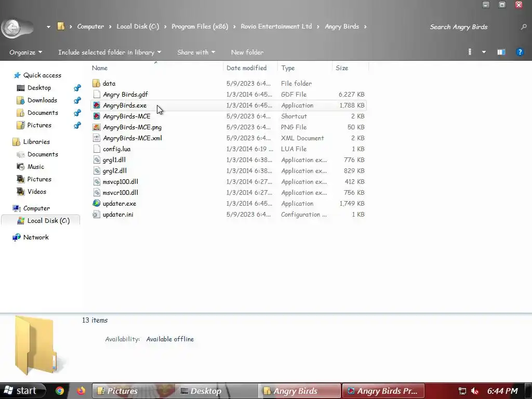Select Libraries in the navigation pane
This screenshot has width=532, height=399.
36,142
